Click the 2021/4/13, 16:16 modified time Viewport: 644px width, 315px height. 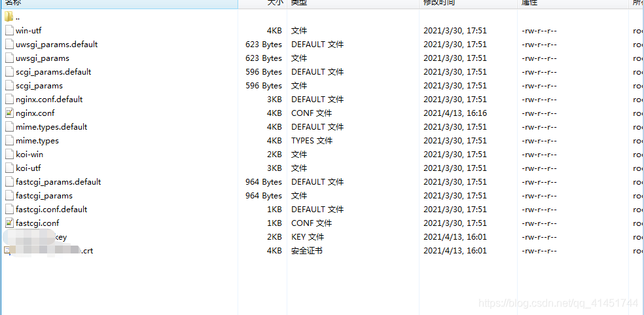pyautogui.click(x=455, y=113)
